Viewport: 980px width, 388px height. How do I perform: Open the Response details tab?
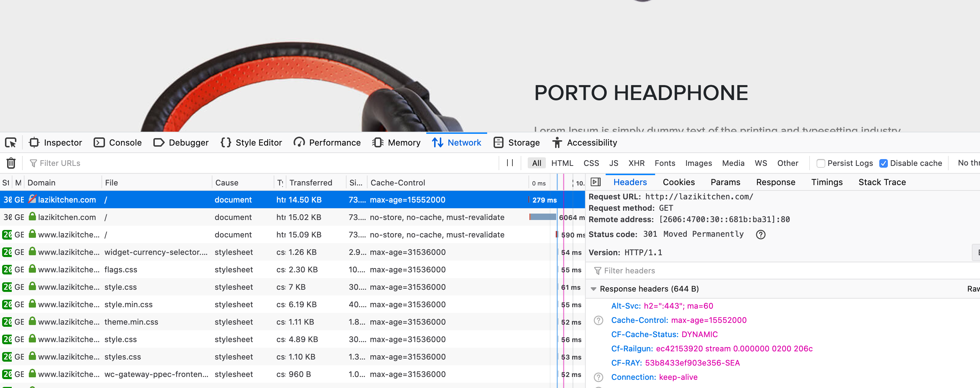pyautogui.click(x=775, y=182)
